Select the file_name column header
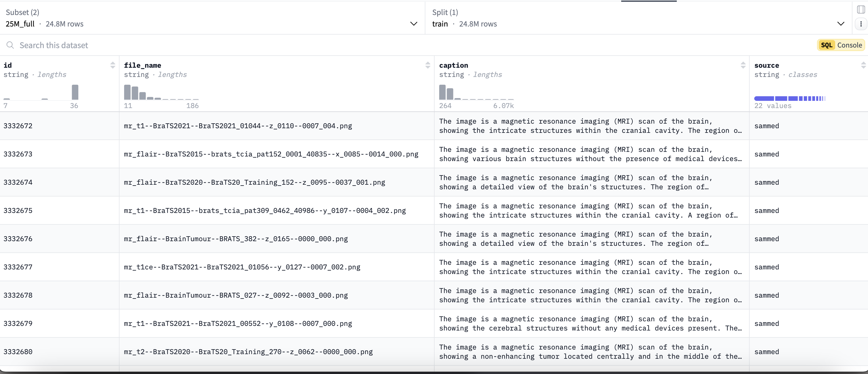 [x=142, y=65]
